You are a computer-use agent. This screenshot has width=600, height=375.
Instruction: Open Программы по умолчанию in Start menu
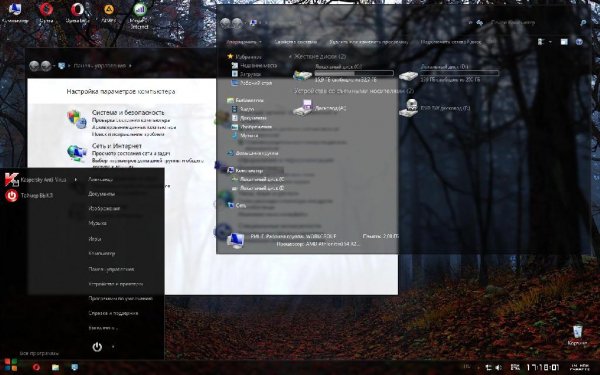click(121, 298)
